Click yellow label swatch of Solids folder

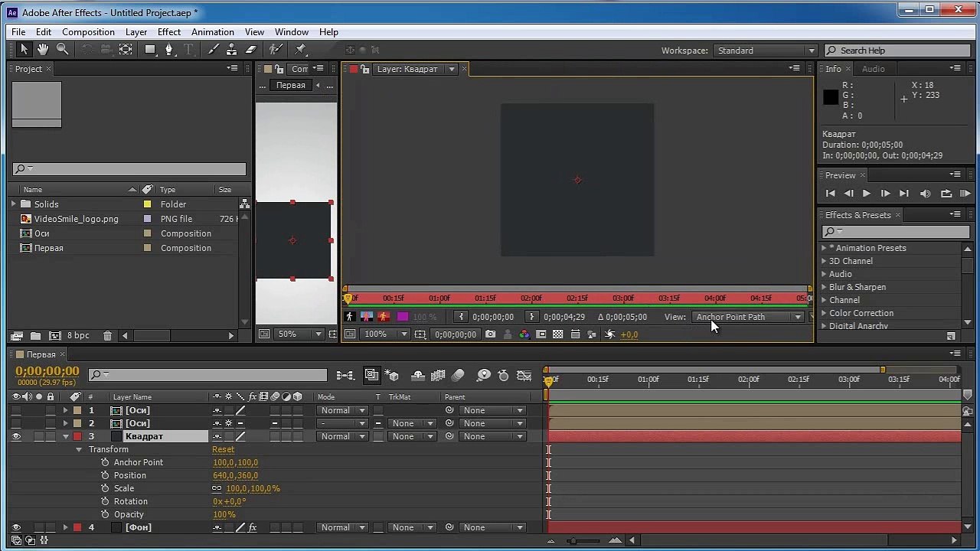click(x=147, y=204)
